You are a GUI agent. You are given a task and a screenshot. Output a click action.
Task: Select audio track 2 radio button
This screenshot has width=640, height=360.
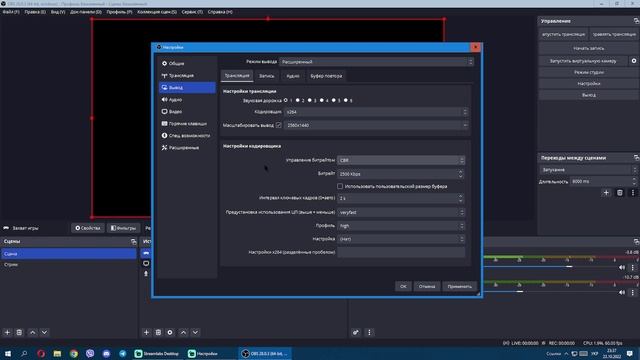(298, 100)
